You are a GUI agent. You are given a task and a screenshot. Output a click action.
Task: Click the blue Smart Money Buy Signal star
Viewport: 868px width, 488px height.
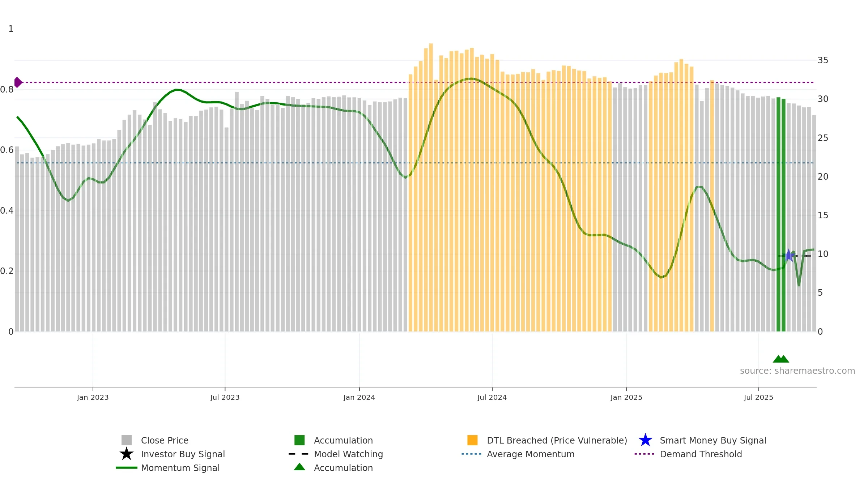[x=645, y=440]
